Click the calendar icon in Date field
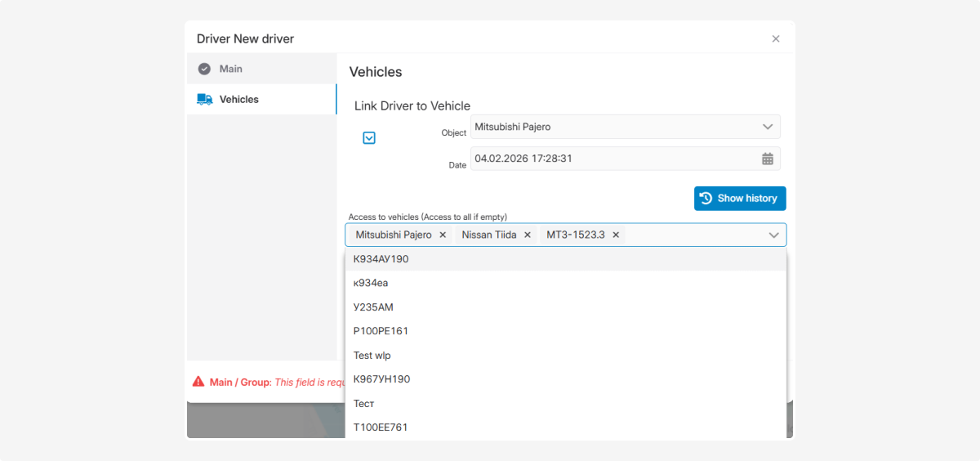980x461 pixels. point(768,159)
